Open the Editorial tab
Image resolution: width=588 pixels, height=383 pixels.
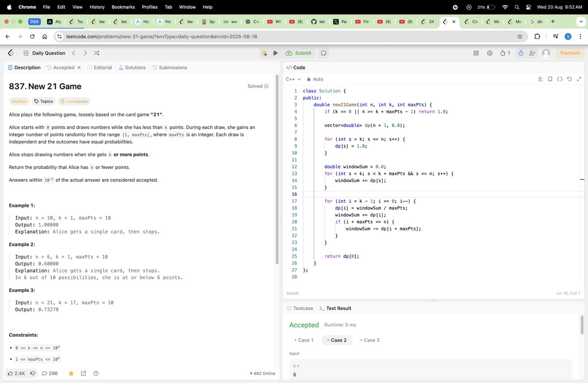tap(100, 68)
